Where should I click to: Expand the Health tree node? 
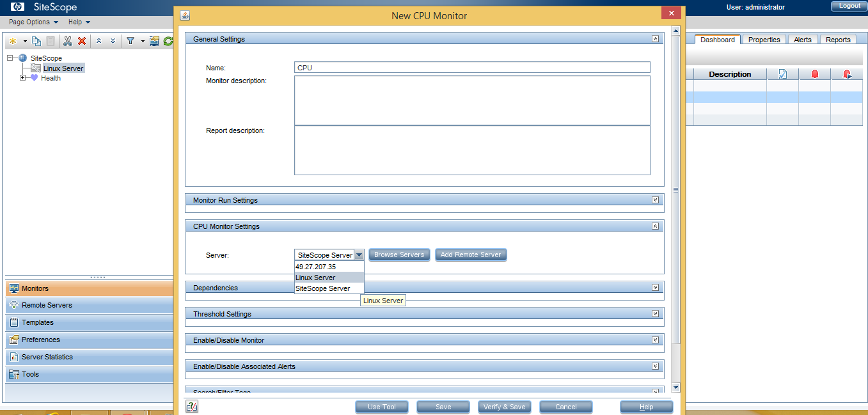pyautogui.click(x=23, y=78)
